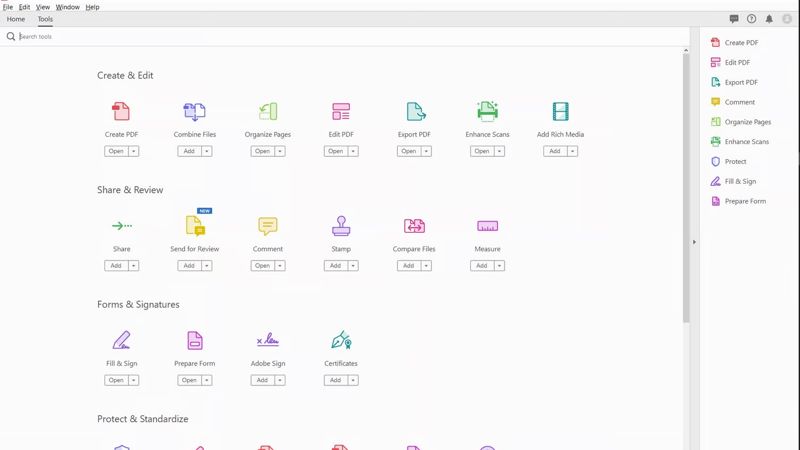
Task: Click the search magnifier icon
Action: [11, 37]
